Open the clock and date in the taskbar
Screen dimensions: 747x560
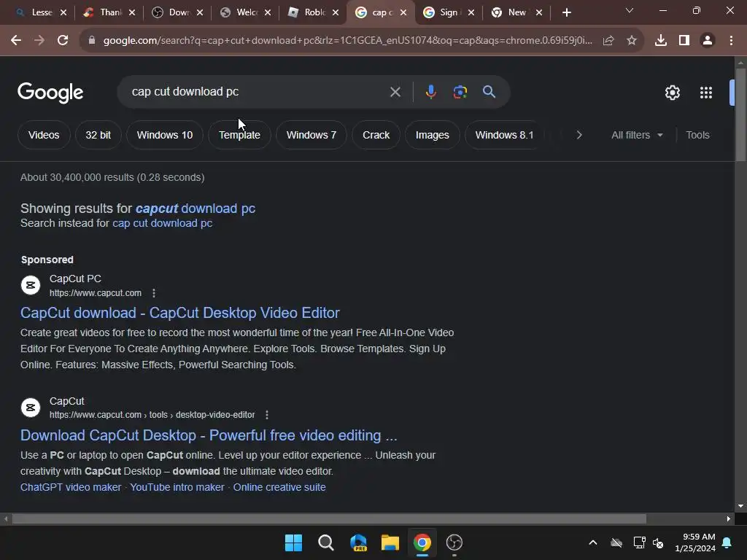coord(695,542)
